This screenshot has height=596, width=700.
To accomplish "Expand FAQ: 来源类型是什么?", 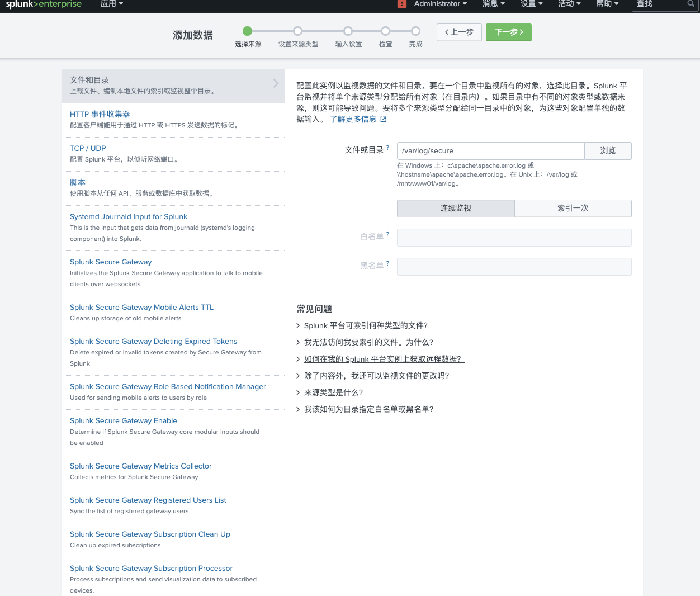I will click(329, 392).
